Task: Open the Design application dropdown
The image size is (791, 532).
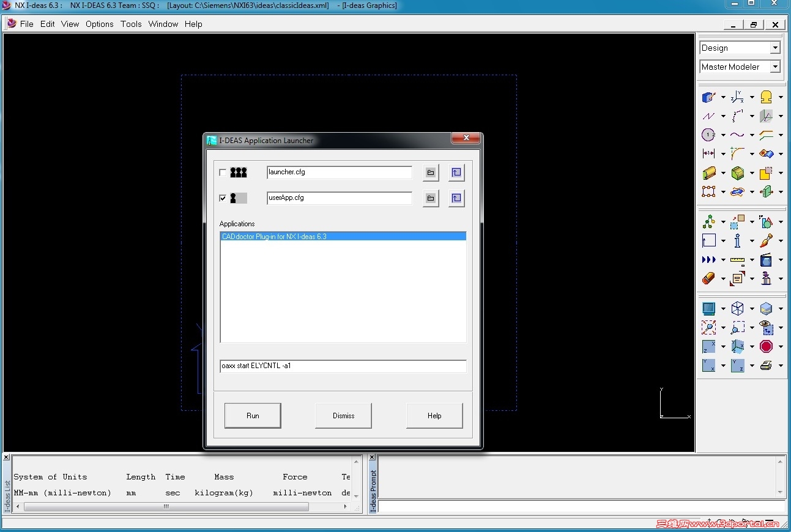Action: click(x=775, y=48)
